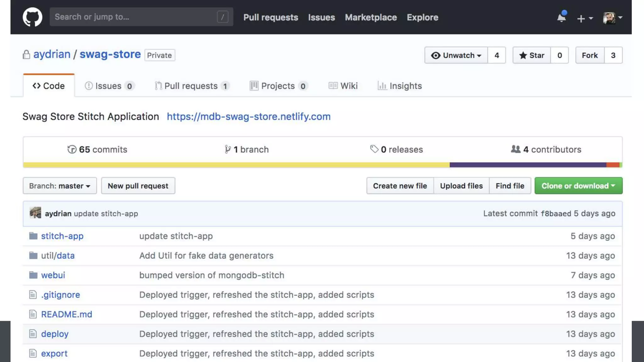Viewport: 644px width, 362px height.
Task: Open the webui folder
Action: coord(53,275)
